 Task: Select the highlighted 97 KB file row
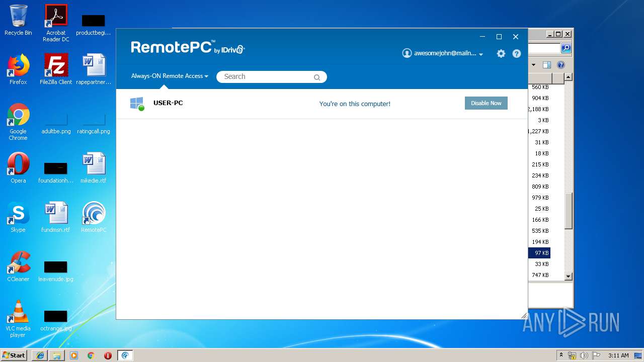click(x=539, y=253)
